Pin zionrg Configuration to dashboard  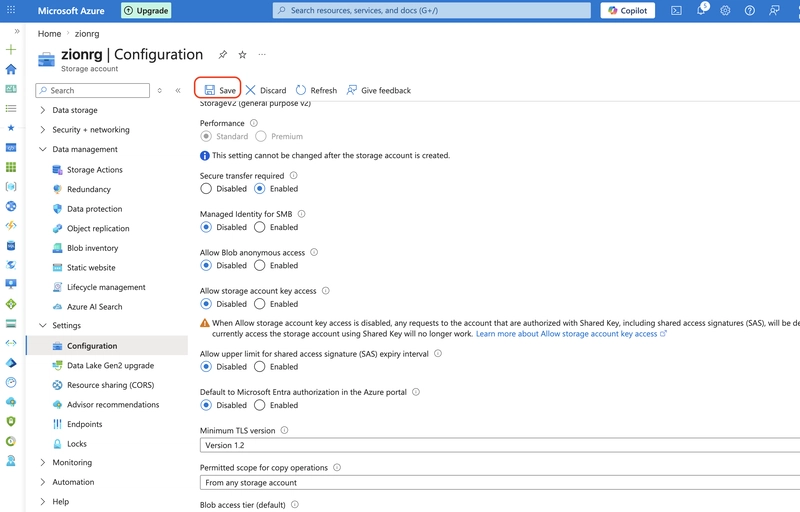tap(223, 55)
